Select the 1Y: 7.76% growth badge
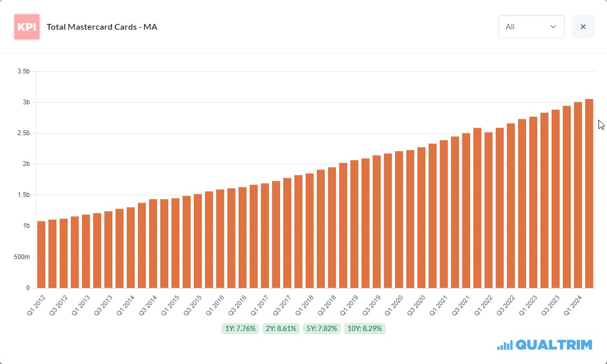This screenshot has width=607, height=364. (x=240, y=328)
